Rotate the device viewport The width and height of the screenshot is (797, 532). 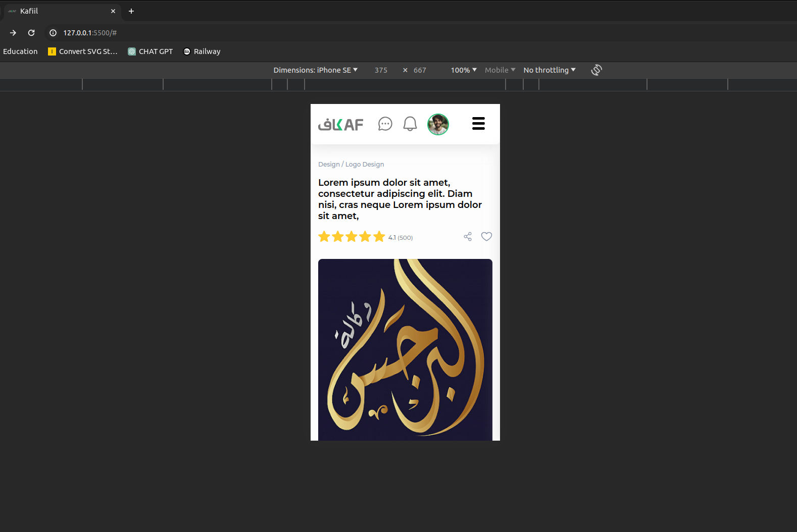(596, 70)
